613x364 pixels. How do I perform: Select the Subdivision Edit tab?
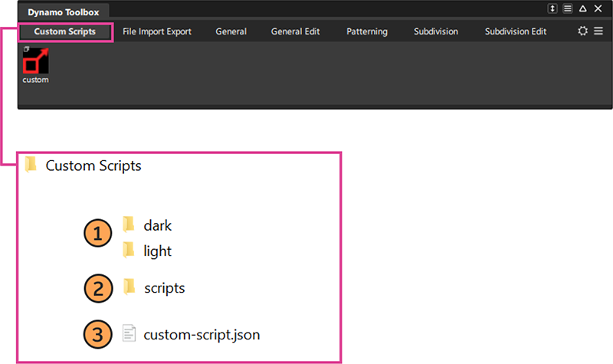pyautogui.click(x=516, y=31)
